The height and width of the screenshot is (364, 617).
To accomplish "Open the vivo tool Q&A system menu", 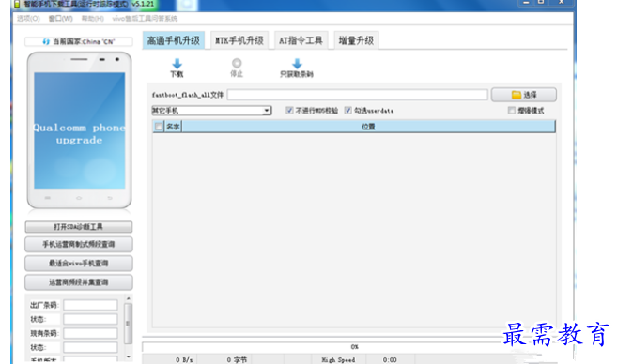I will [145, 19].
